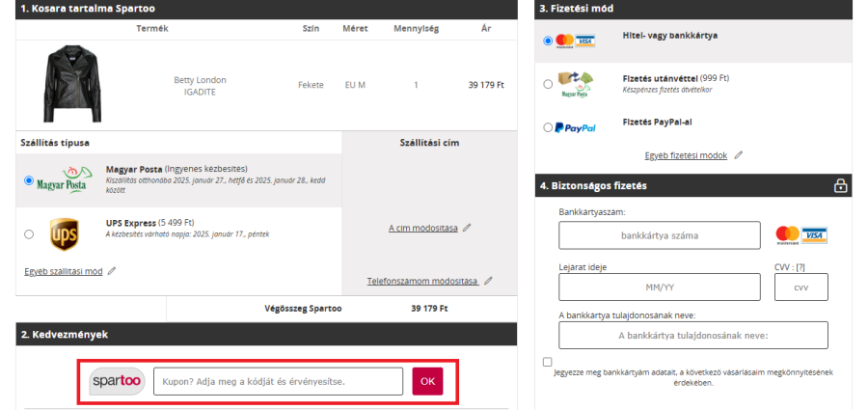The height and width of the screenshot is (410, 868).
Task: Click the UPS Express logo
Action: (x=64, y=233)
